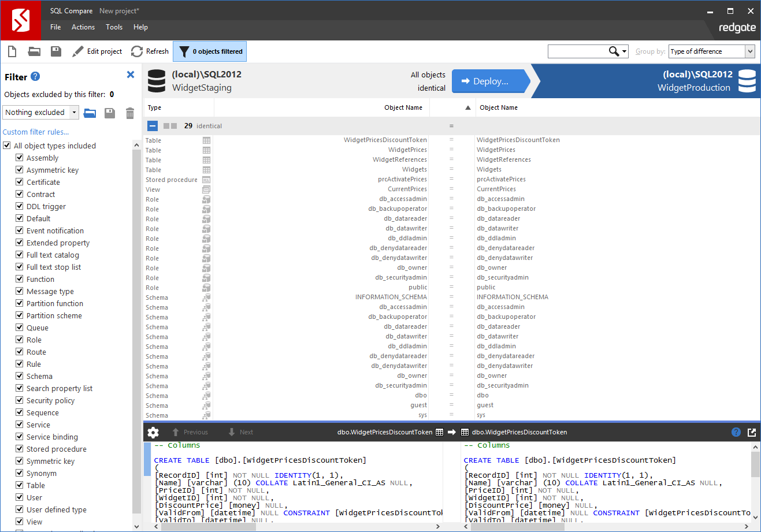Toggle 'All object types included'
The width and height of the screenshot is (761, 532).
[6, 146]
